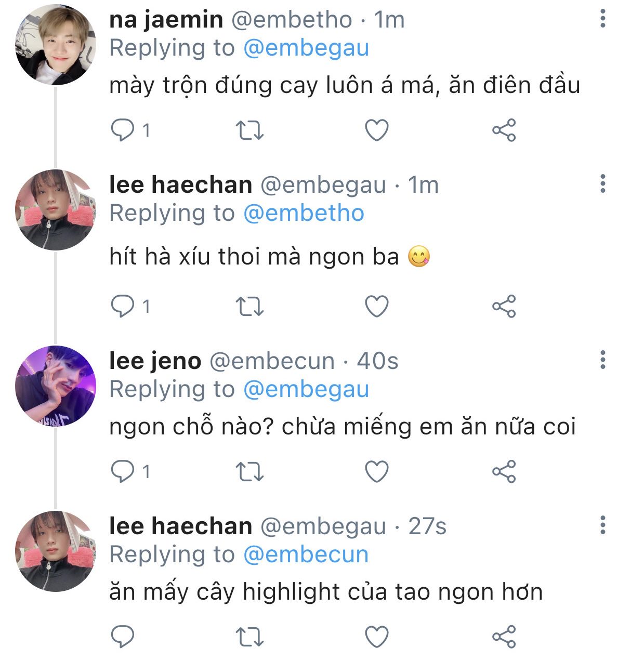View lee jeno's purple profile picture

(56, 386)
